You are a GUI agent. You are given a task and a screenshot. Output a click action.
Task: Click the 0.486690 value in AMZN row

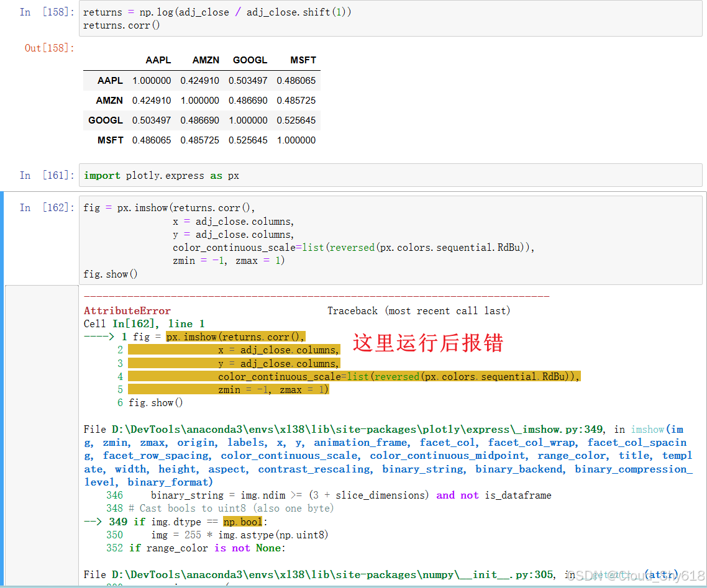(248, 101)
